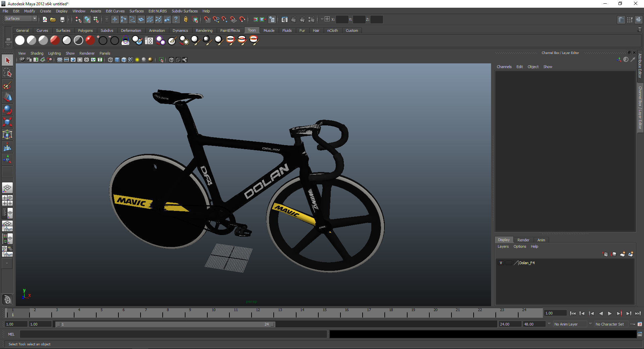The image size is (644, 349).
Task: Open shelf options arrow at left of shelf
Action: click(8, 45)
